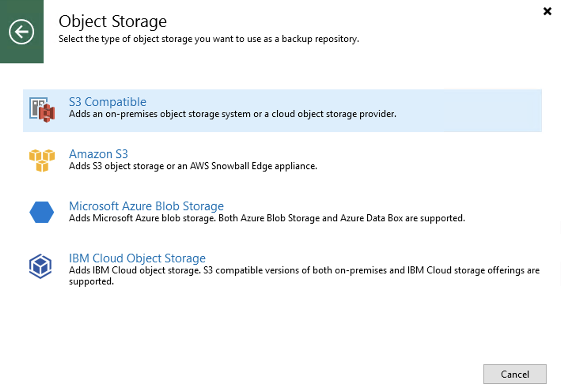Choose the Amazon S3 link
The width and height of the screenshot is (561, 392).
pyautogui.click(x=99, y=154)
